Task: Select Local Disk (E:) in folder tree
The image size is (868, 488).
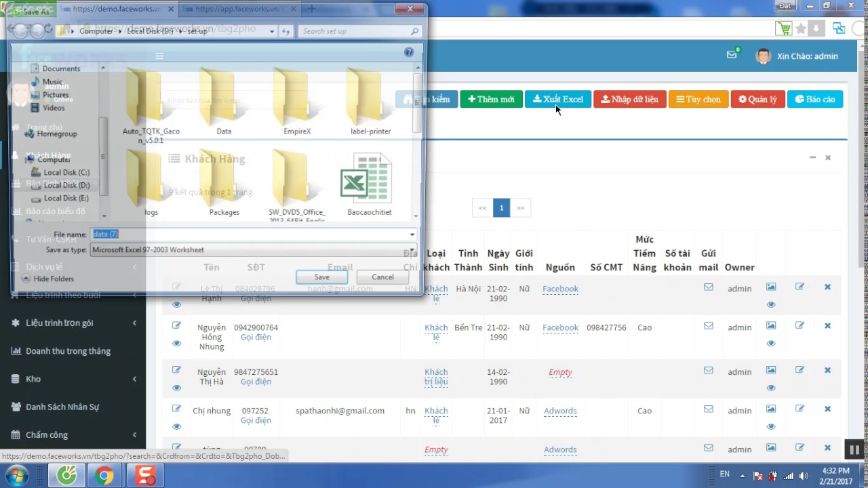Action: click(60, 198)
